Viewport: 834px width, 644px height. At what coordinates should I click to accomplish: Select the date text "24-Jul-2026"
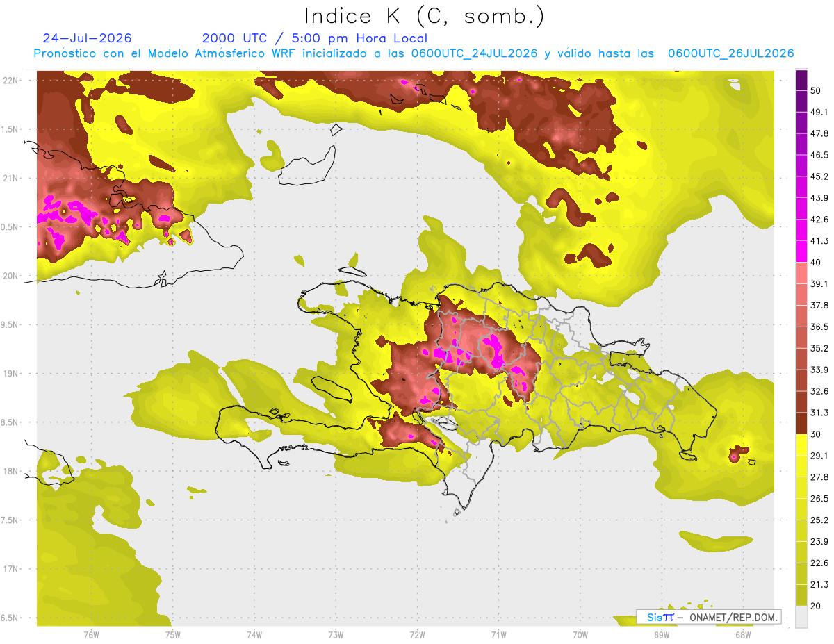(x=87, y=38)
